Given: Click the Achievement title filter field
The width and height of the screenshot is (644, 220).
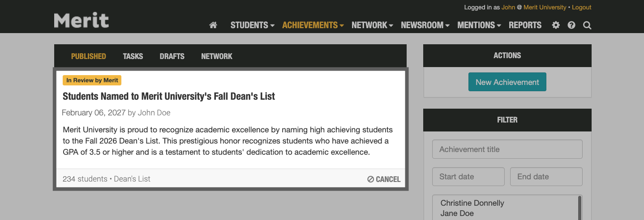Looking at the screenshot, I should [x=507, y=149].
